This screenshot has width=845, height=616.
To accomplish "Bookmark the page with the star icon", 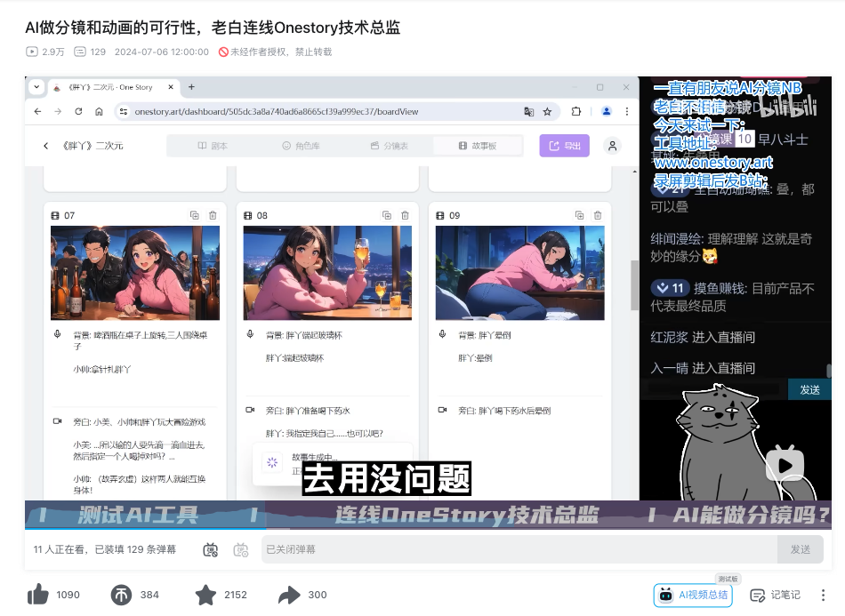I will [x=548, y=111].
